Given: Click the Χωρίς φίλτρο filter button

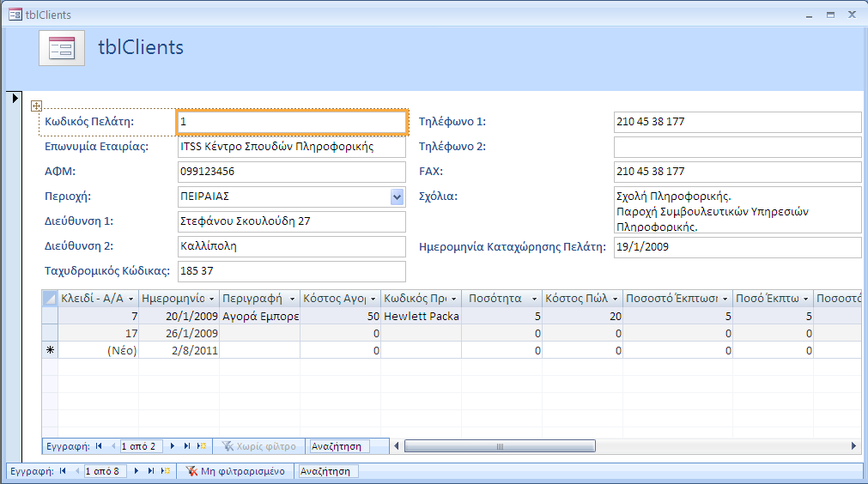Looking at the screenshot, I should 259,446.
